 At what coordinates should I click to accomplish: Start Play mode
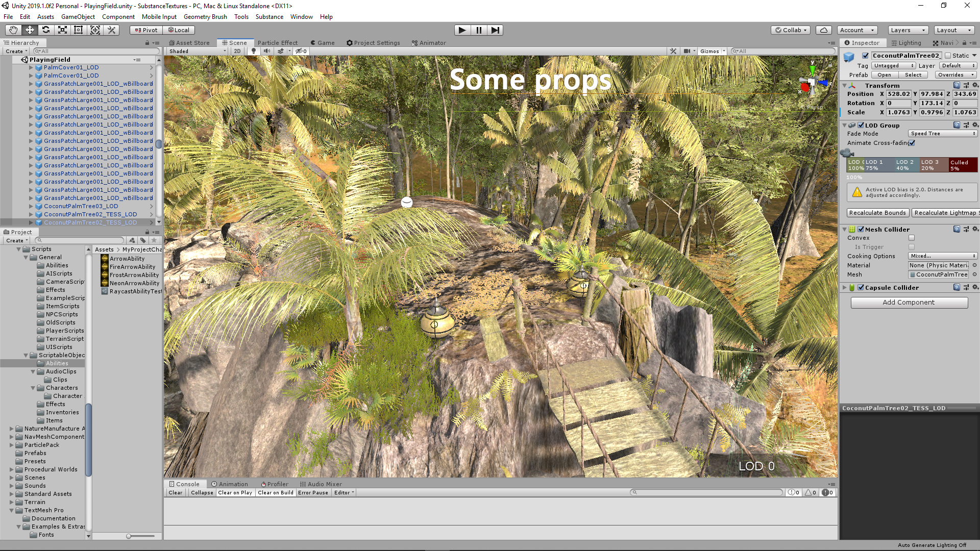pos(462,30)
